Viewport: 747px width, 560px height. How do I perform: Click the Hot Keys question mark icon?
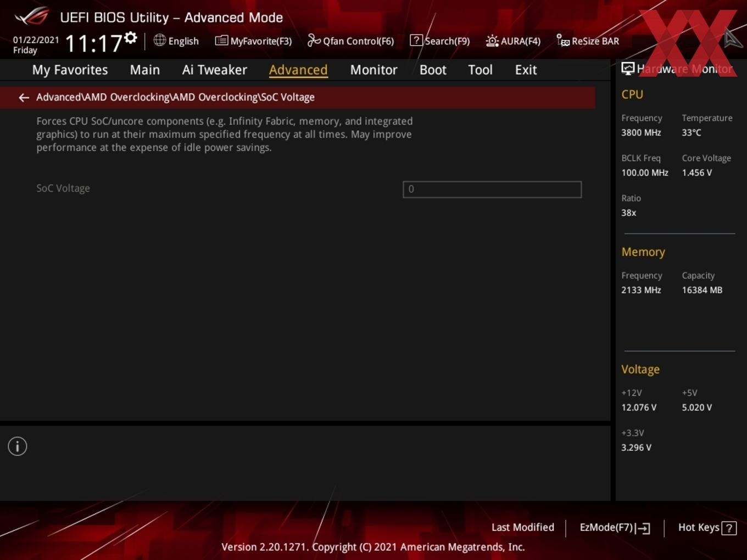729,528
